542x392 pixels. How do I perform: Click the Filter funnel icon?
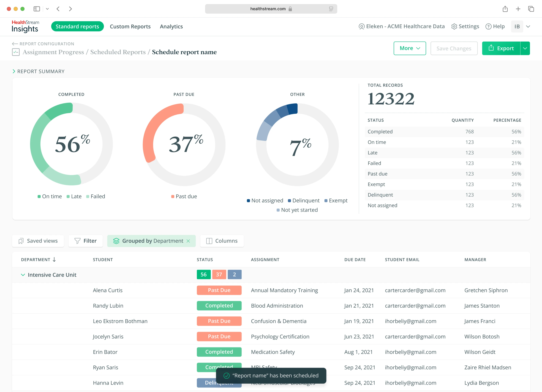pos(77,241)
